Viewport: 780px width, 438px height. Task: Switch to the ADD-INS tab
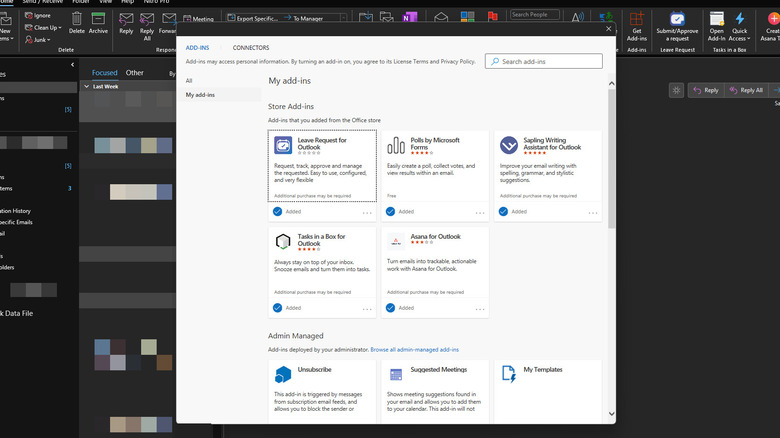[x=197, y=48]
